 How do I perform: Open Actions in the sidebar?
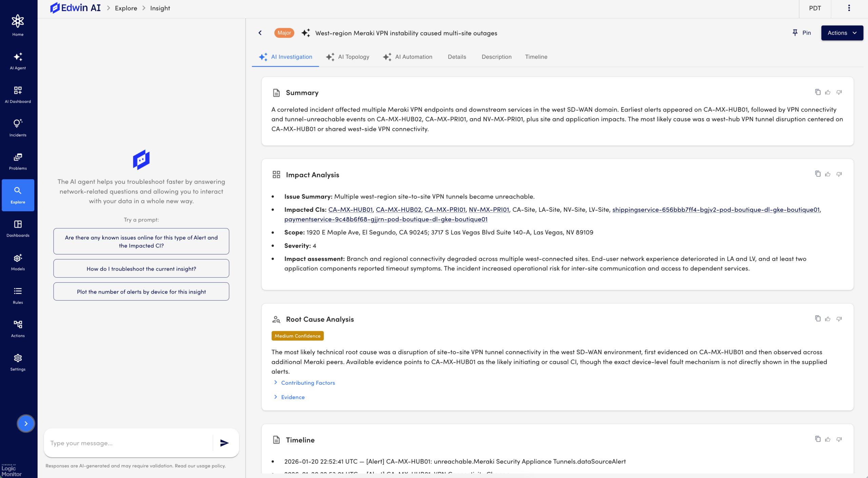coord(18,329)
